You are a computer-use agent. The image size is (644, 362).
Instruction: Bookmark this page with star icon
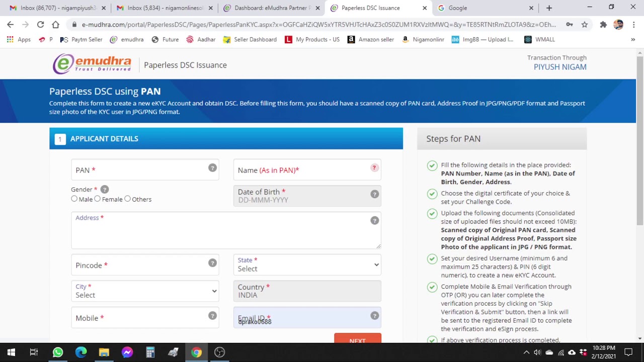tap(585, 24)
